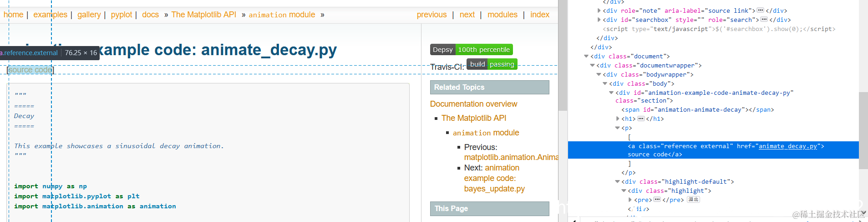This screenshot has height=222, width=868.
Task: Open the docs nav link
Action: [150, 15]
